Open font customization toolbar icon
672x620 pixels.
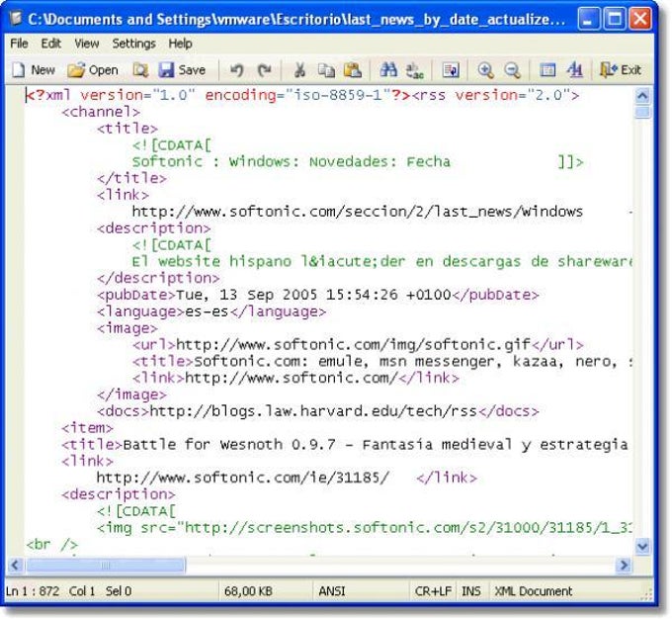pyautogui.click(x=574, y=69)
